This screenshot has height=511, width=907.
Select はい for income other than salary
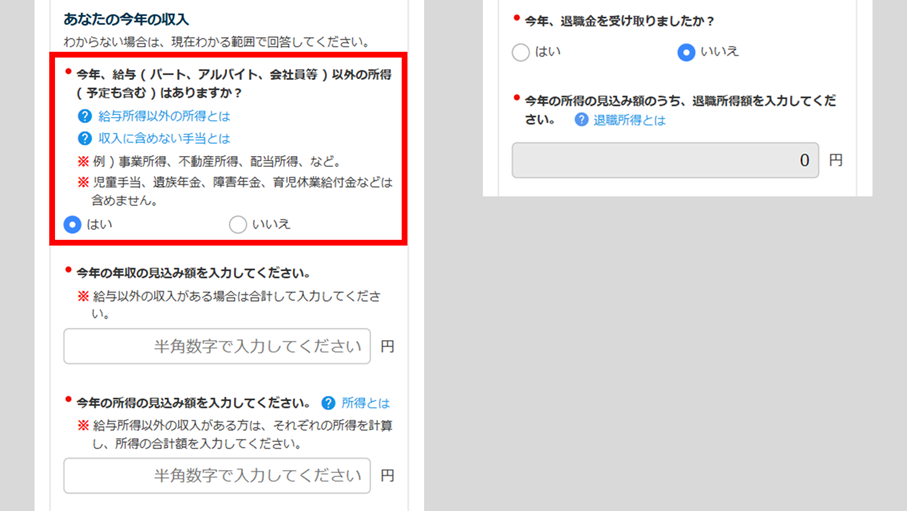[72, 224]
